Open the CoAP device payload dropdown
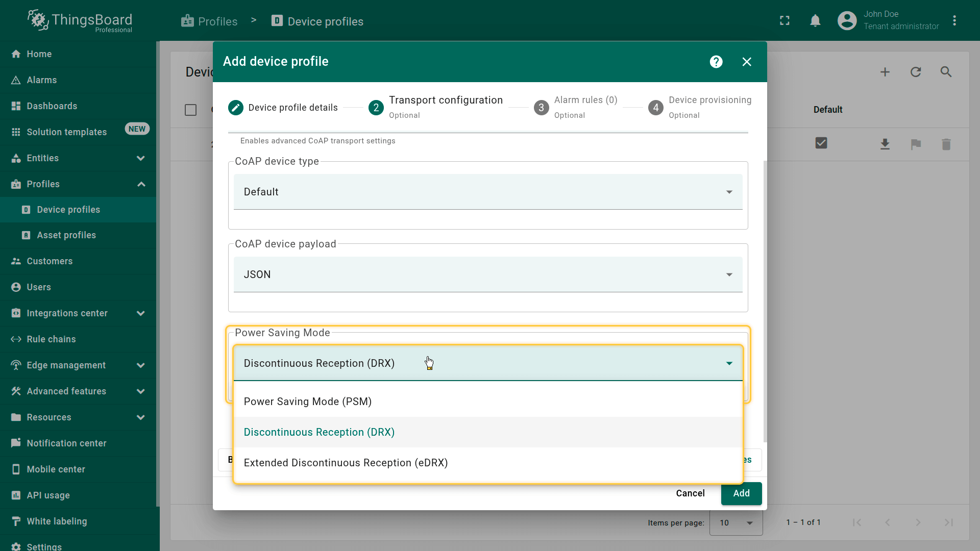 [x=487, y=274]
